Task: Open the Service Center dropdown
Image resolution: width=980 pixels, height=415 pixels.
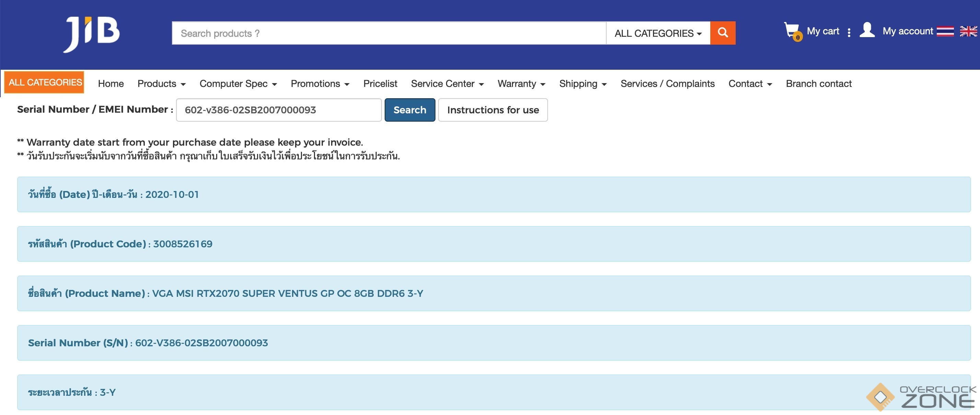Action: coord(447,83)
